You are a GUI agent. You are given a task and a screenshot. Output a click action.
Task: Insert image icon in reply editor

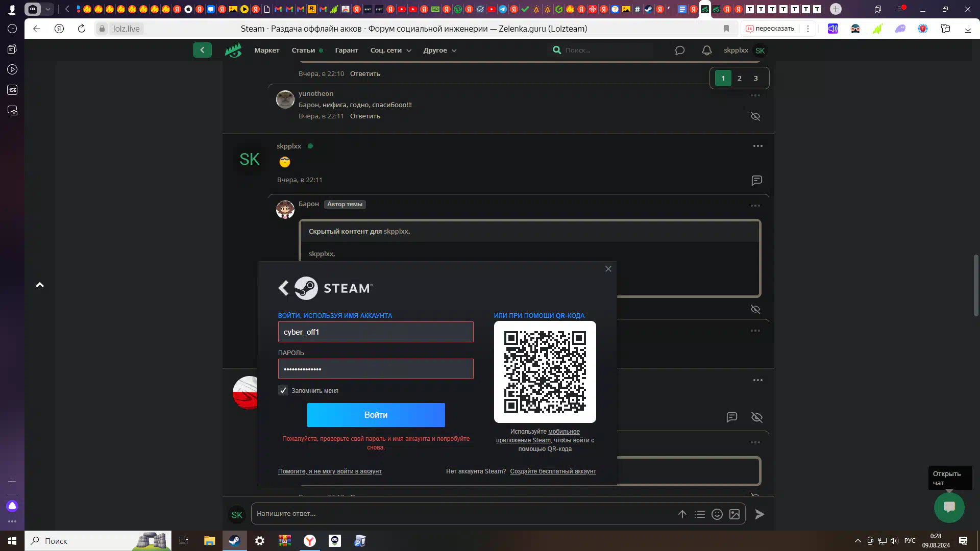click(734, 514)
